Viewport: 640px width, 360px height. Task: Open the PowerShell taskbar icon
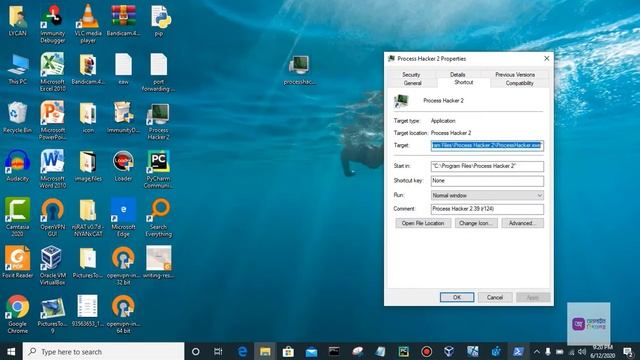[x=518, y=351]
